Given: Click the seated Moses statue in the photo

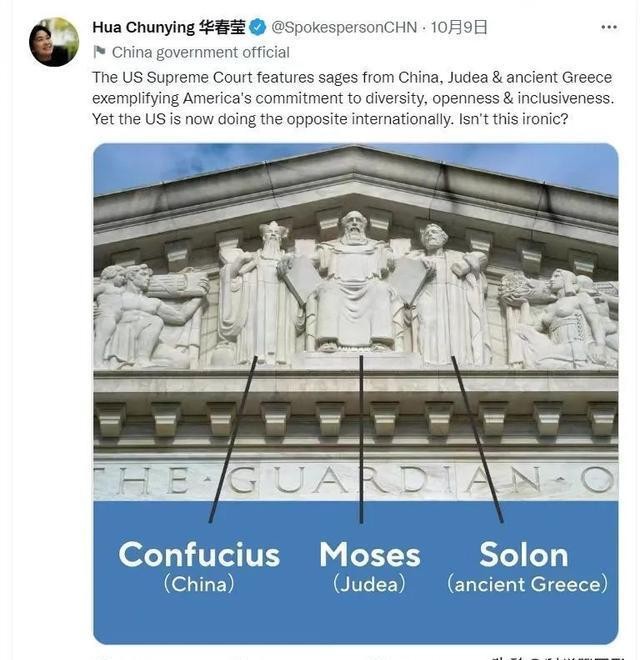Looking at the screenshot, I should point(354,282).
